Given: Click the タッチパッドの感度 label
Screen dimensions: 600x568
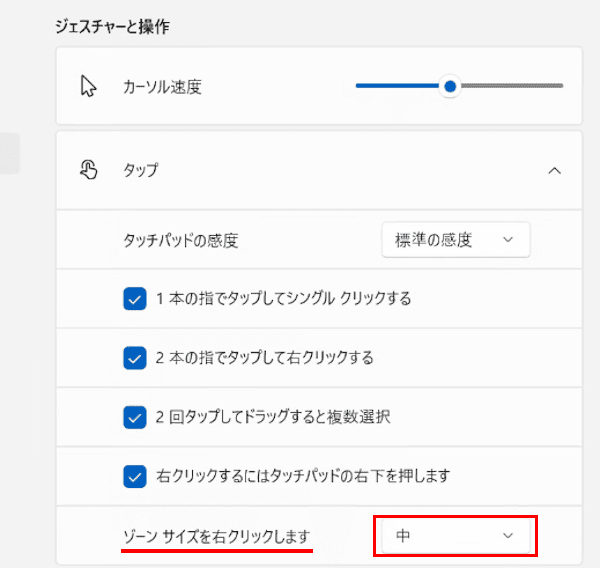Looking at the screenshot, I should (181, 241).
